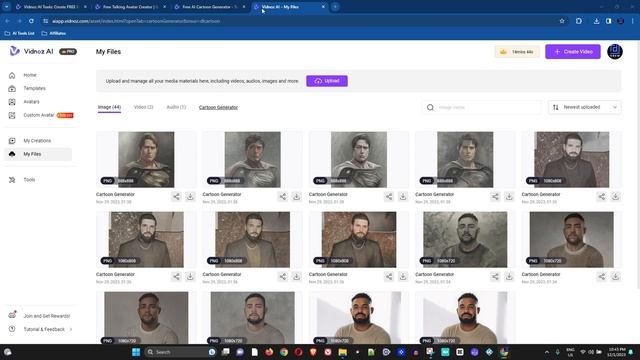This screenshot has height=360, width=640.
Task: Open the Newest uploaded sort dropdown
Action: coord(584,107)
